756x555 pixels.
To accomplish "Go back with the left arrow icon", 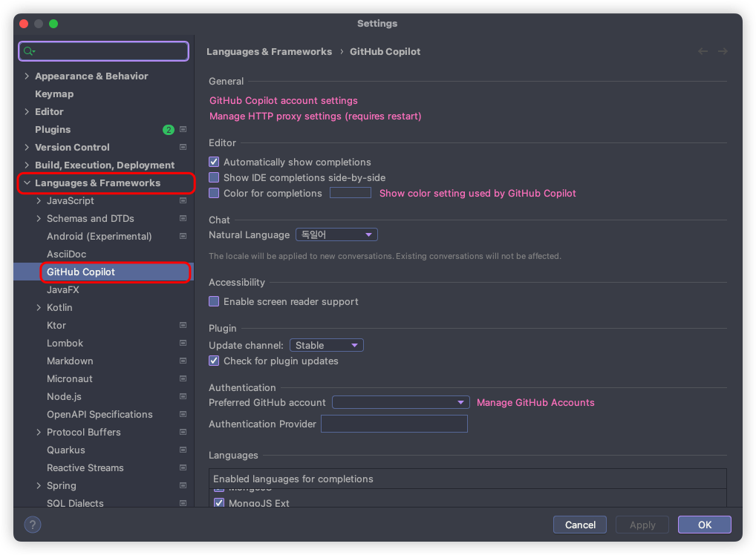I will (x=703, y=51).
